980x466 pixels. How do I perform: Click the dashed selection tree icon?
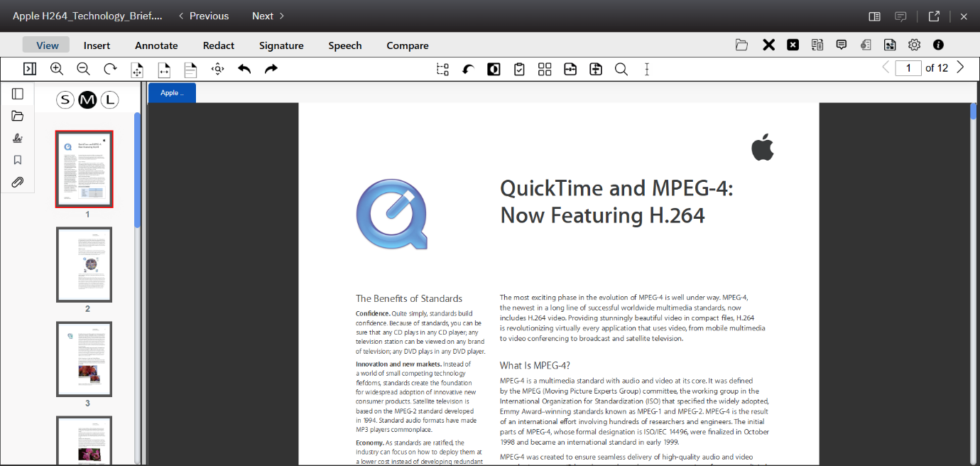(443, 69)
